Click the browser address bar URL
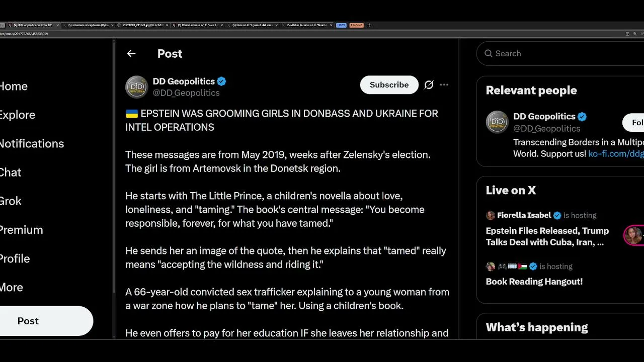 (x=24, y=34)
